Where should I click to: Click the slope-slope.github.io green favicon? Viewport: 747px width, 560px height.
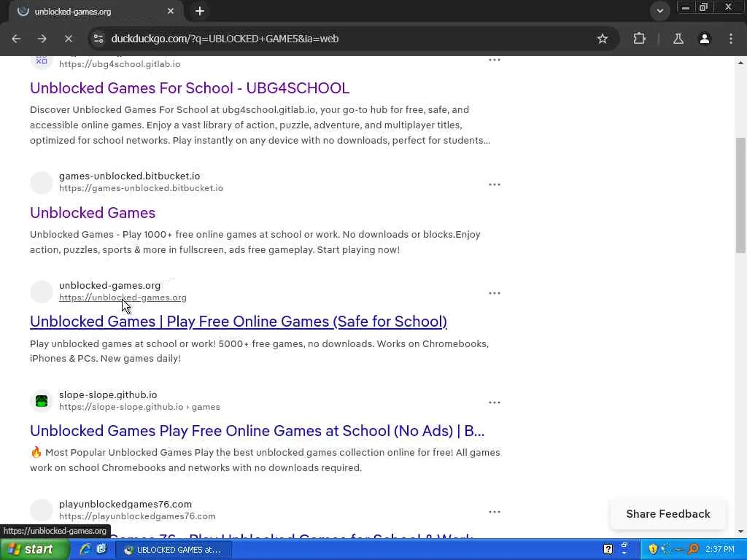(x=42, y=401)
